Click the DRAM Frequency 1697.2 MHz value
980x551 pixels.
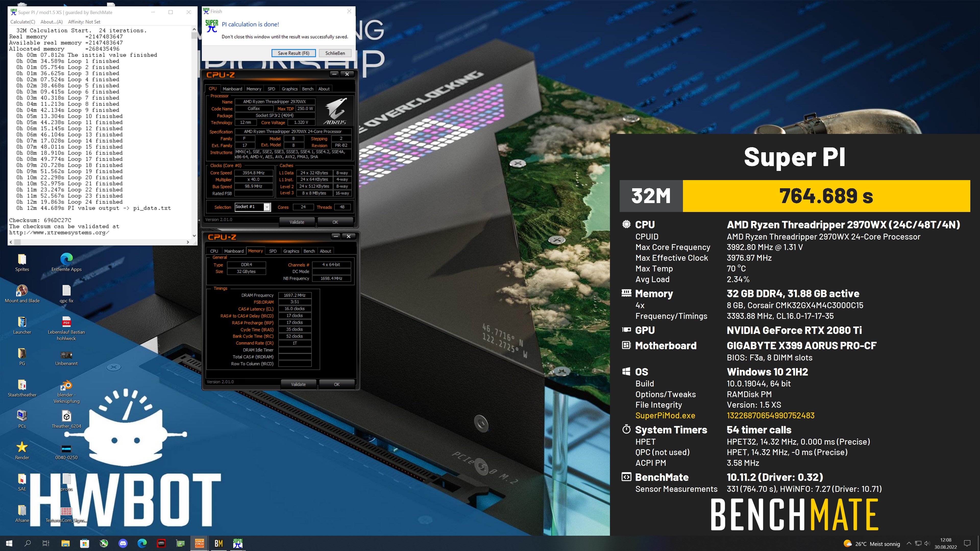[x=295, y=295]
